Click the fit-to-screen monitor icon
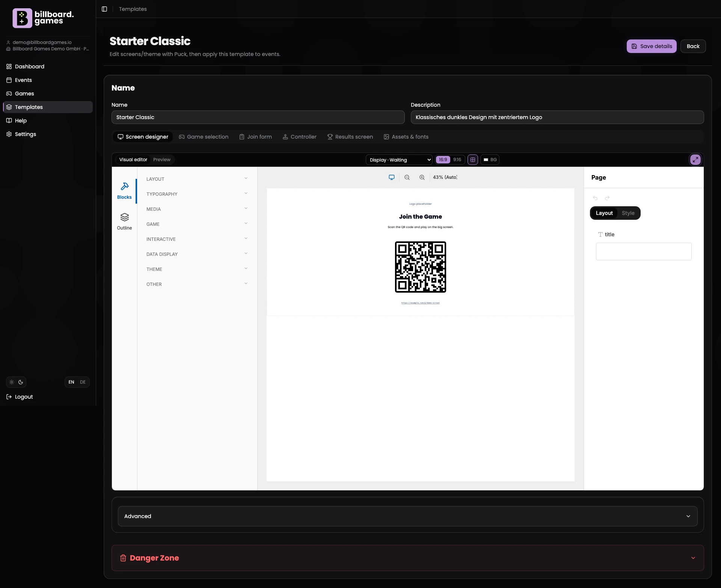 392,177
